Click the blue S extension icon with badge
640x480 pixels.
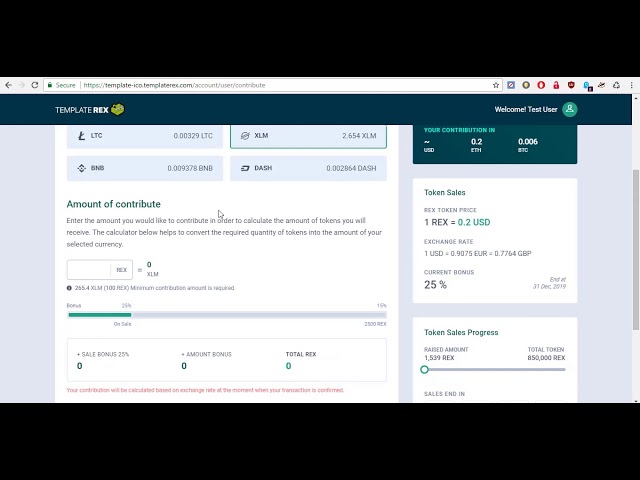pyautogui.click(x=587, y=86)
